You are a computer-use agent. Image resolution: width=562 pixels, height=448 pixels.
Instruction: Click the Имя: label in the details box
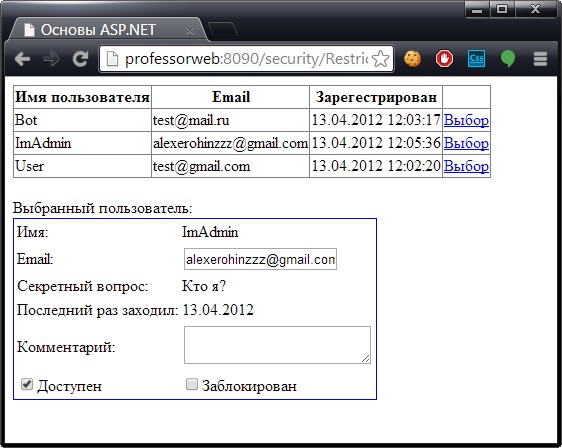[33, 232]
